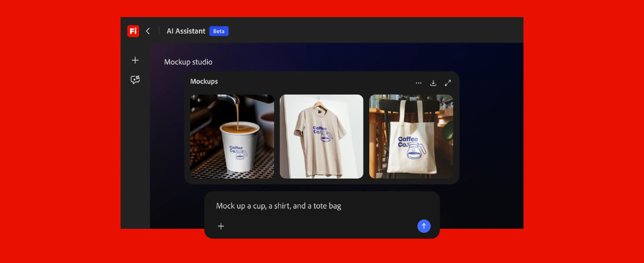Select the t-shirt mockup thumbnail
Screen dimensions: 644x263
click(321, 136)
